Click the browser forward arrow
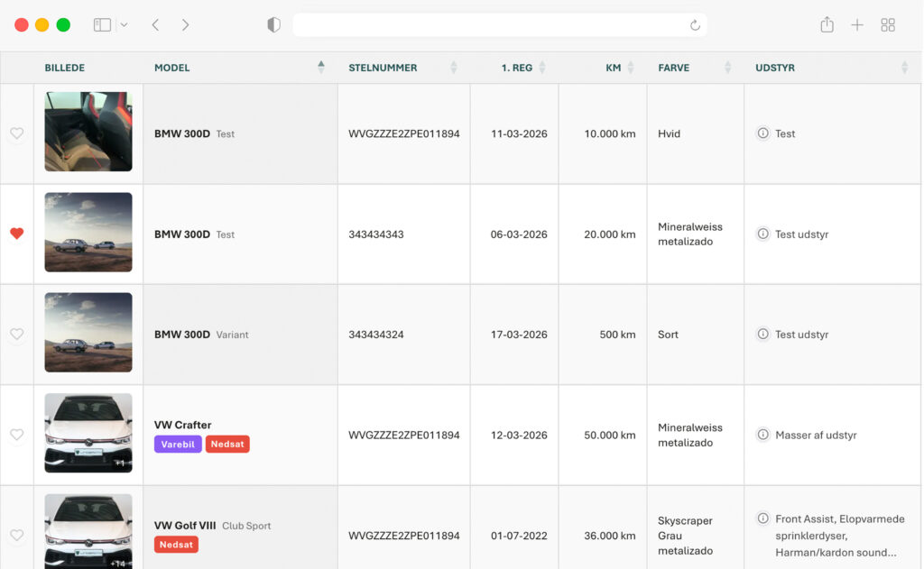 tap(185, 25)
